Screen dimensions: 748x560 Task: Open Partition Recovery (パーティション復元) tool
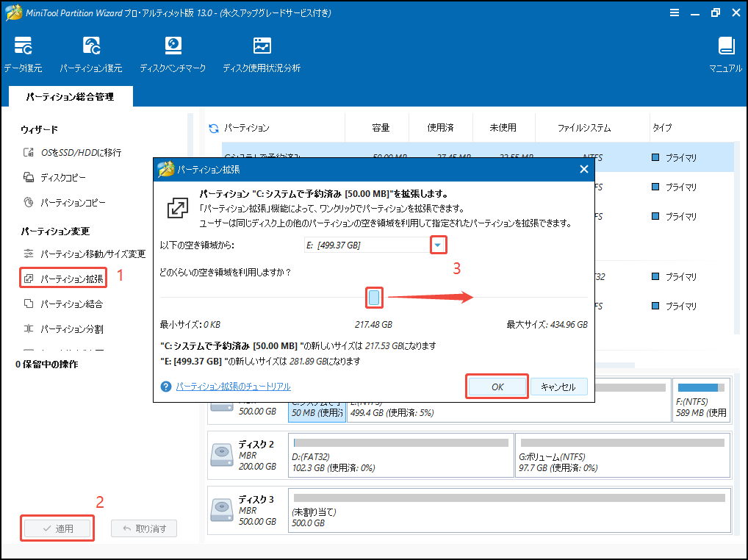point(90,54)
